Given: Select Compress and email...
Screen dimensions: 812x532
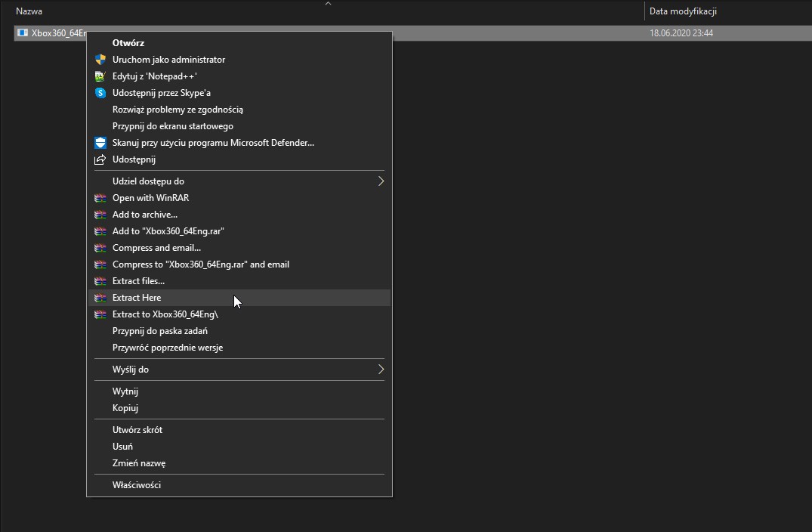Looking at the screenshot, I should pos(239,248).
